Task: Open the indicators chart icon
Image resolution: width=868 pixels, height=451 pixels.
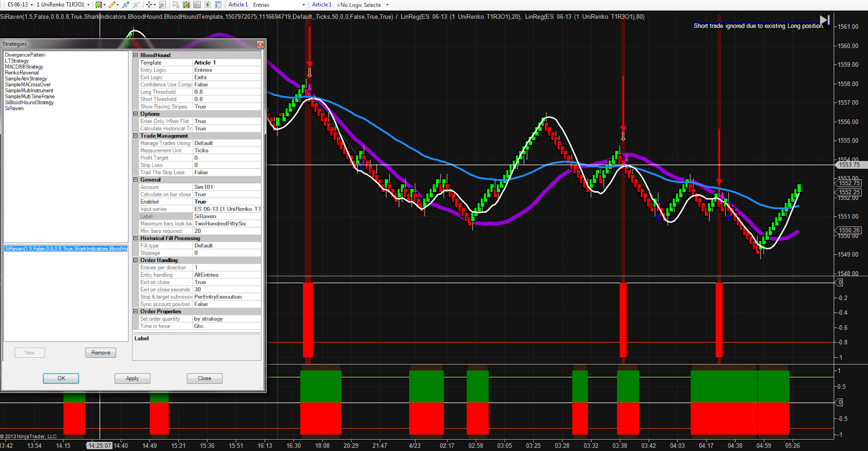Action: [197, 4]
